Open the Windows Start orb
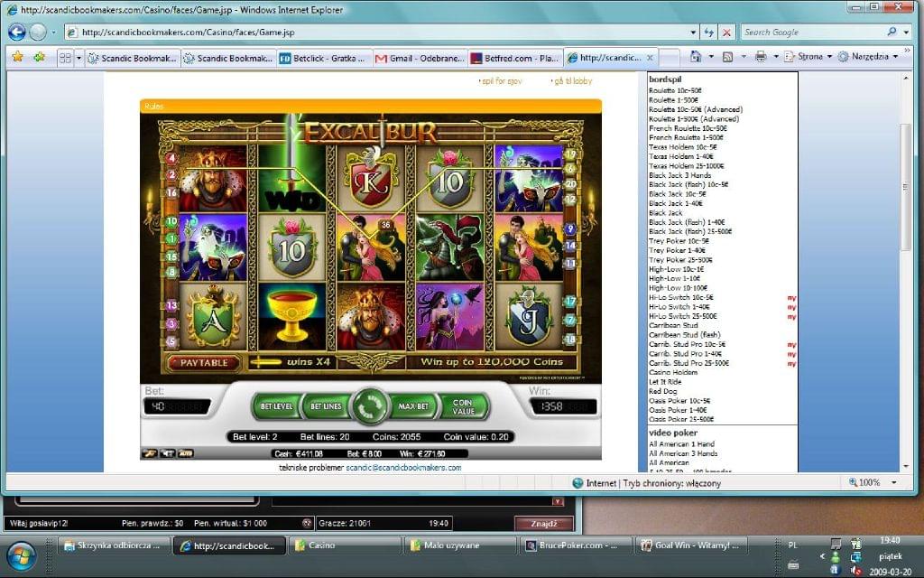The width and height of the screenshot is (924, 578). (x=22, y=555)
